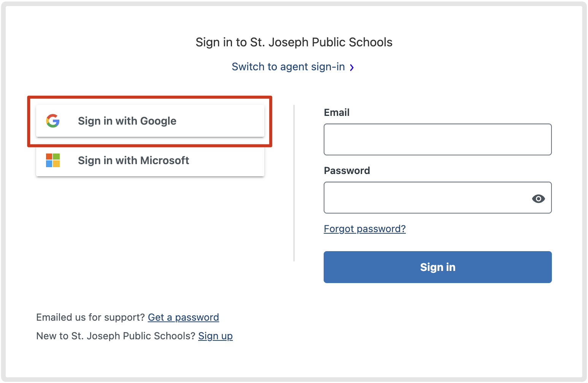The width and height of the screenshot is (588, 383).
Task: Click the Get a password link
Action: 183,317
